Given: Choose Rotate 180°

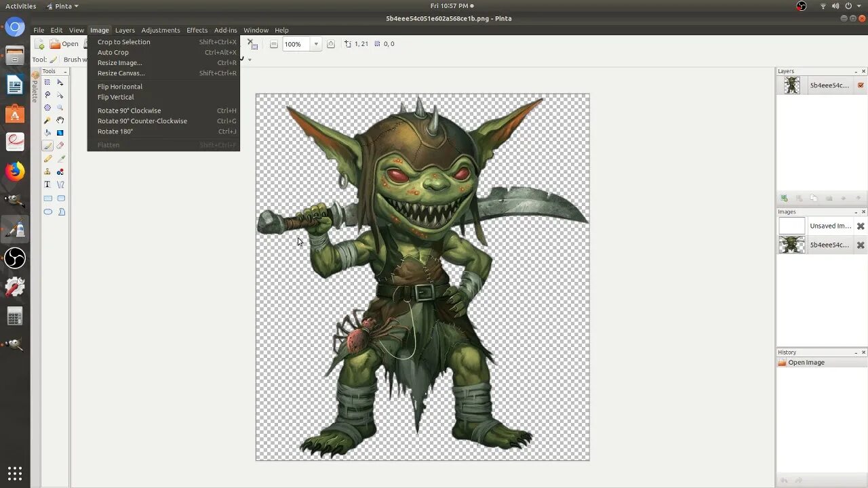Looking at the screenshot, I should (x=163, y=131).
